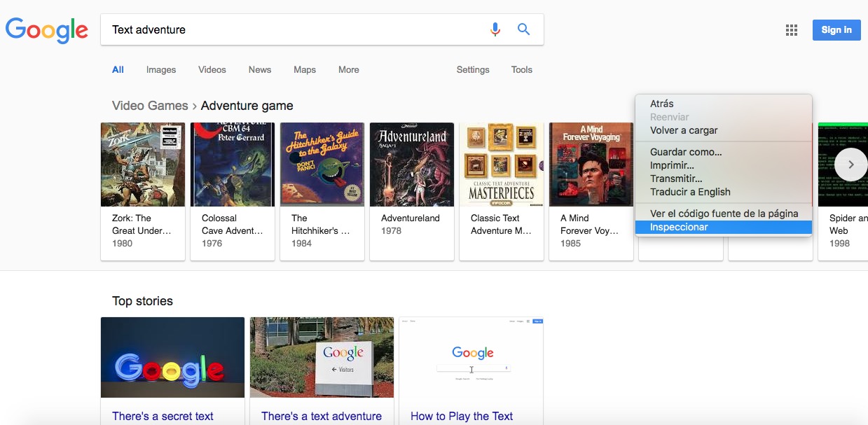Select Imprimir… from context menu
868x425 pixels.
[x=724, y=165]
